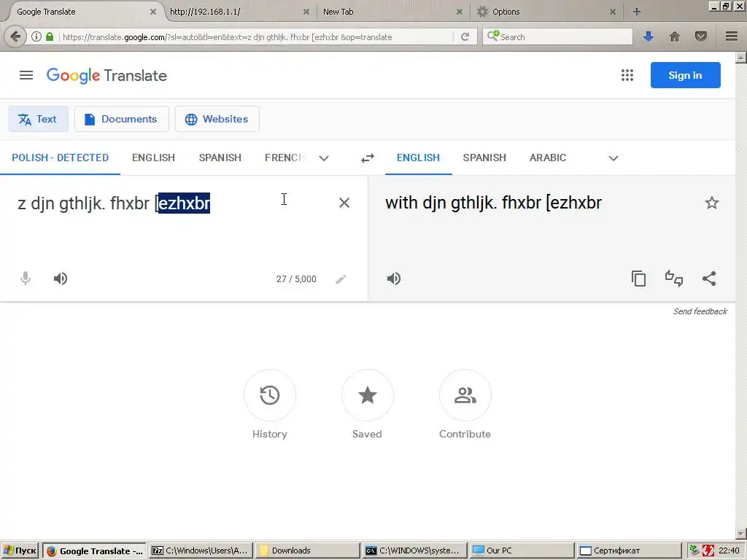Swap source and target languages

[x=368, y=158]
